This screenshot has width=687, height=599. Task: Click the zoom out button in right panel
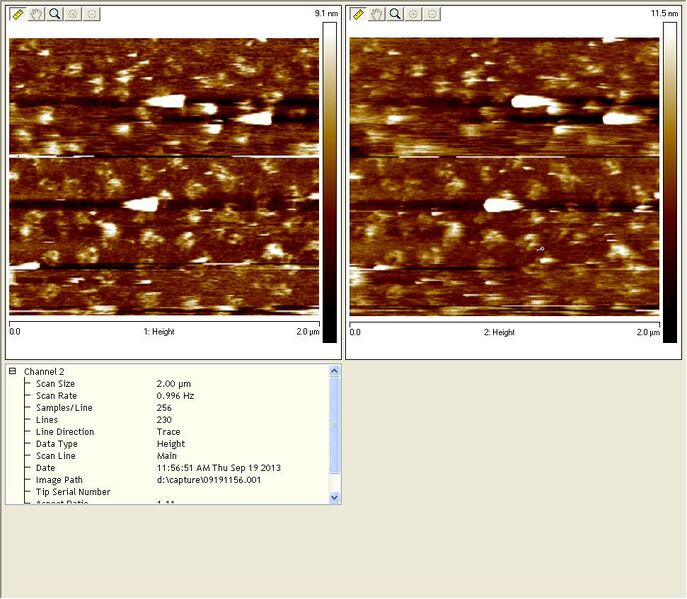(431, 14)
